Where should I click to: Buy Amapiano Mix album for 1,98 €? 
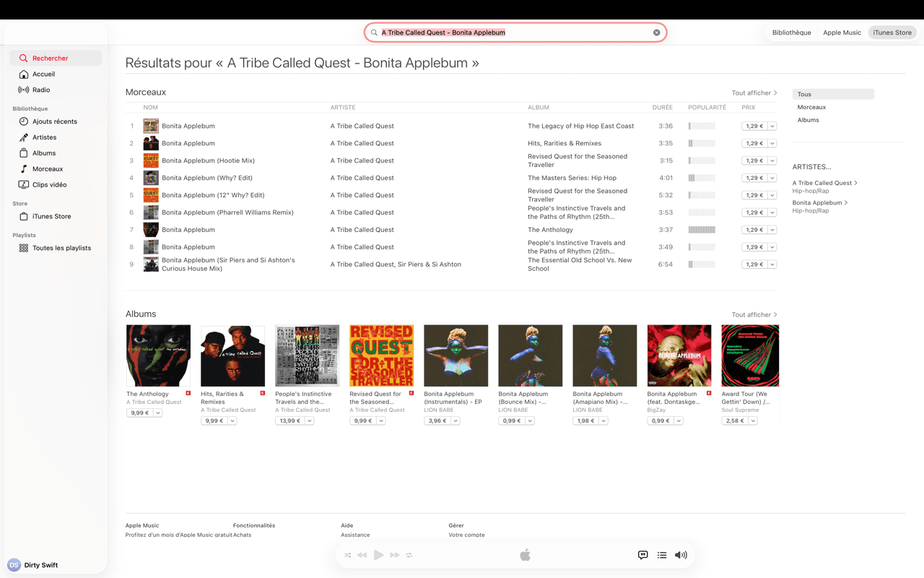click(x=585, y=420)
